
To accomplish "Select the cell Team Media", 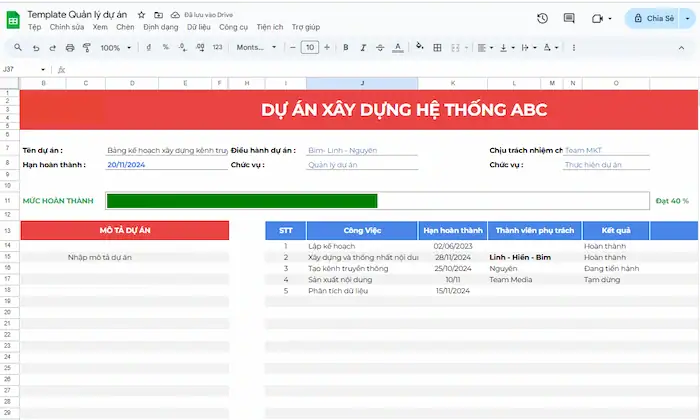I will (x=534, y=279).
